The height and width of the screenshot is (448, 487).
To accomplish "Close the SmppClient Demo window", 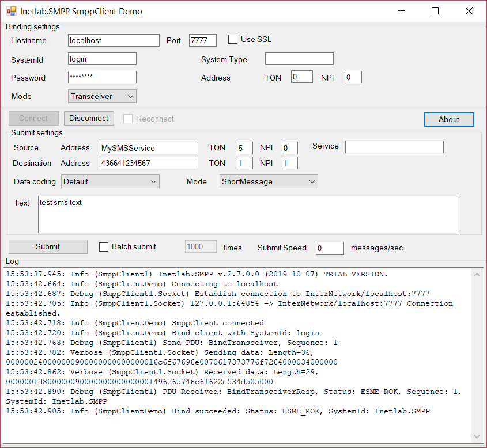I will (469, 11).
